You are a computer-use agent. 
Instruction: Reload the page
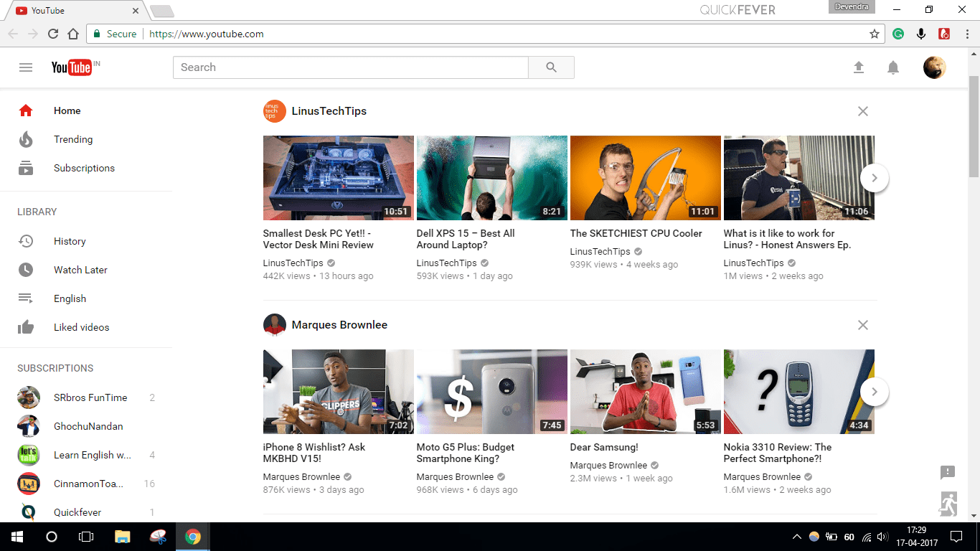coord(53,34)
